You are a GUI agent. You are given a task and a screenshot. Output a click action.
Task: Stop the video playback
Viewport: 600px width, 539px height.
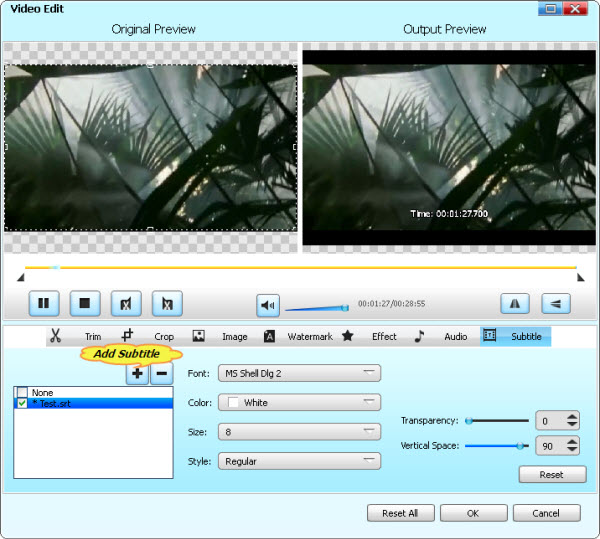[x=85, y=303]
